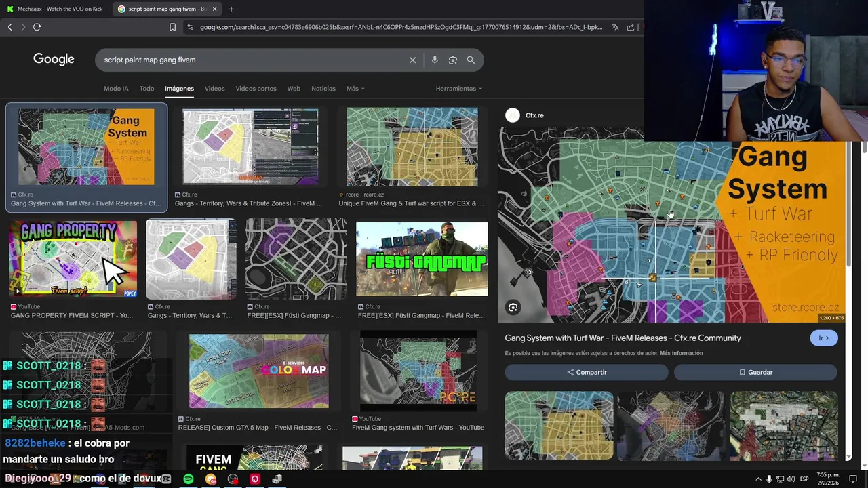This screenshot has width=868, height=488.
Task: Click the bookmark icon in the address bar
Action: [x=172, y=27]
